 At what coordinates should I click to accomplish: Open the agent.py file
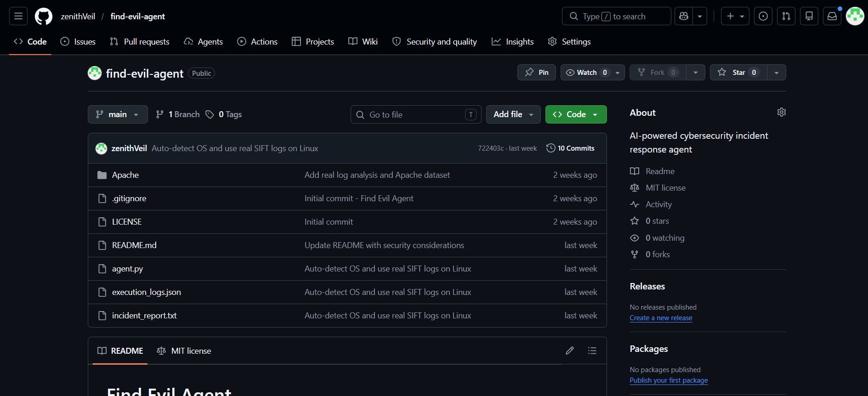point(127,269)
